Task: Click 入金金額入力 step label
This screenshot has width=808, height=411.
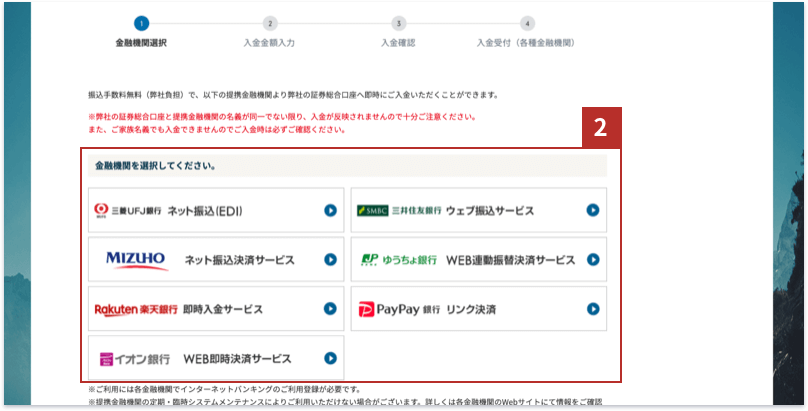Action: pyautogui.click(x=270, y=43)
